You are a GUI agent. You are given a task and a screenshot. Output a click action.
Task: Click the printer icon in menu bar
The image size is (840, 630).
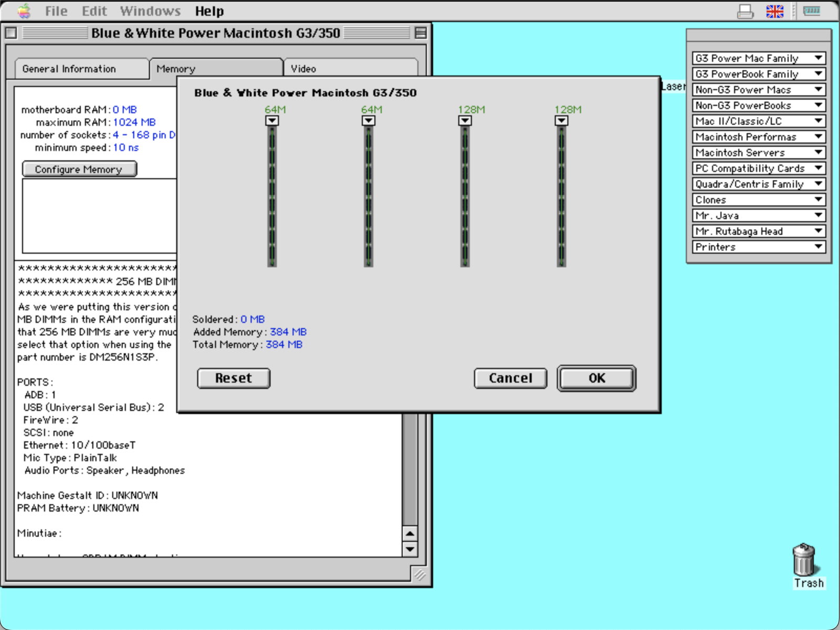coord(745,11)
